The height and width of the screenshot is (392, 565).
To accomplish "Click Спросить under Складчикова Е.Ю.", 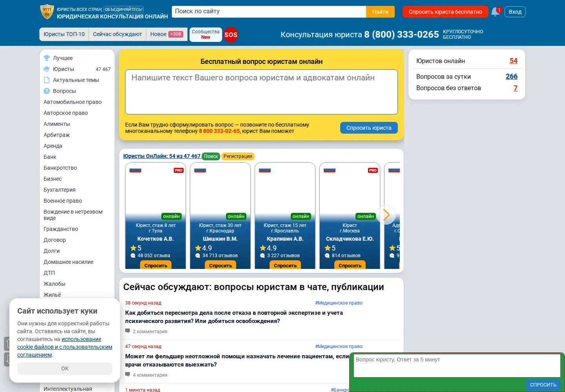I will (x=350, y=265).
